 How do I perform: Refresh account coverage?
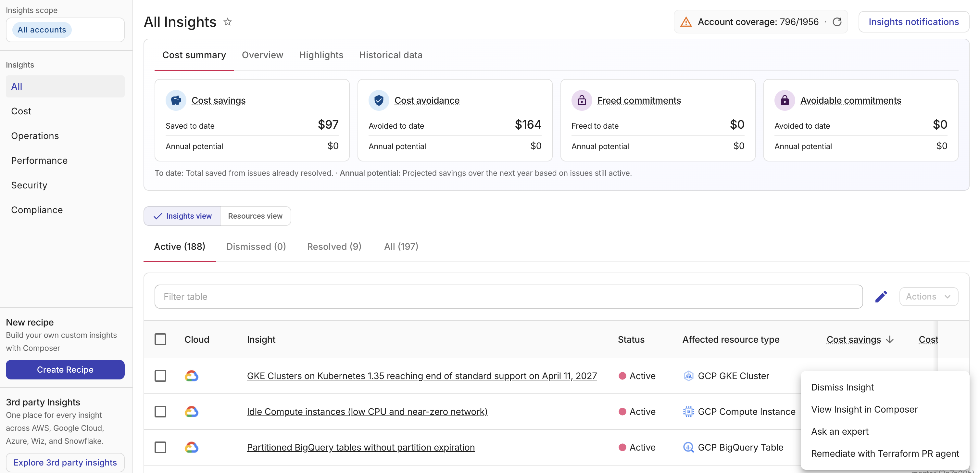[x=837, y=22]
